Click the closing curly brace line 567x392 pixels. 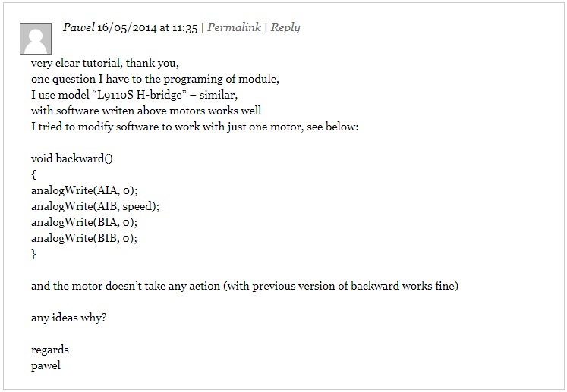pos(33,254)
